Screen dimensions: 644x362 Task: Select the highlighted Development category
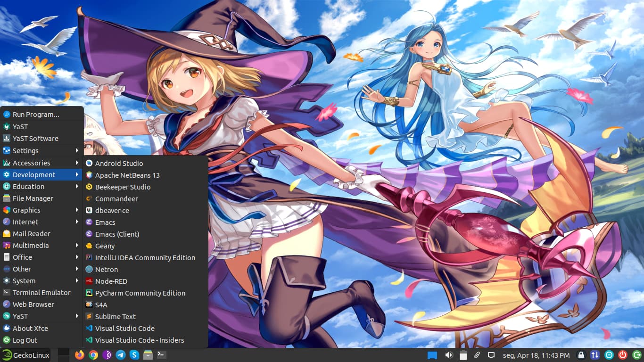pos(41,175)
